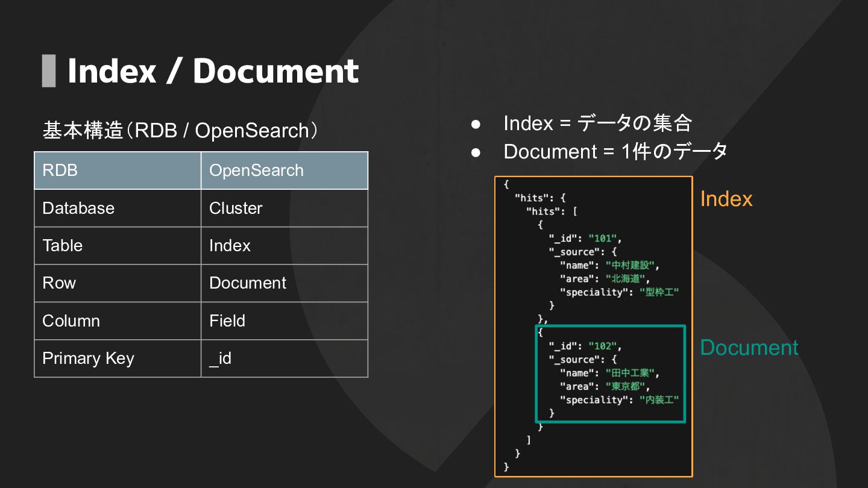868x488 pixels.
Task: Select the 基本構造 (RDB / OpenSearch) subtitle
Action: [180, 131]
